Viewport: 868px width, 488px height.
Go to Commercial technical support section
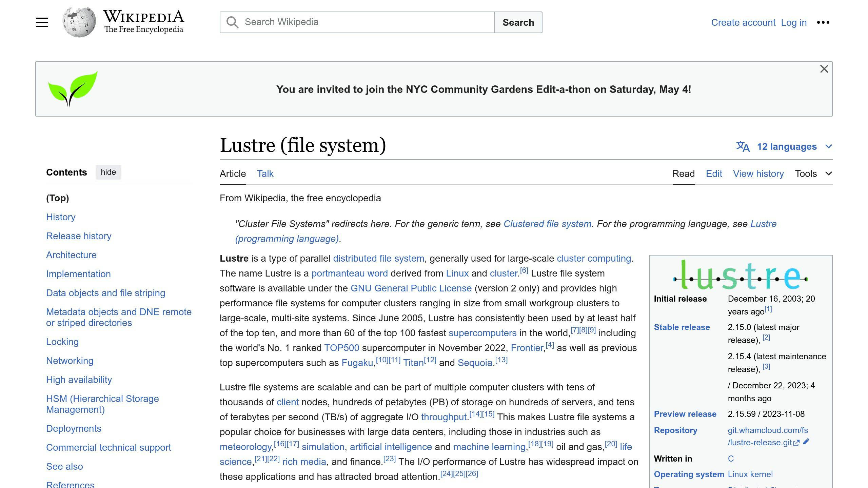coord(108,447)
